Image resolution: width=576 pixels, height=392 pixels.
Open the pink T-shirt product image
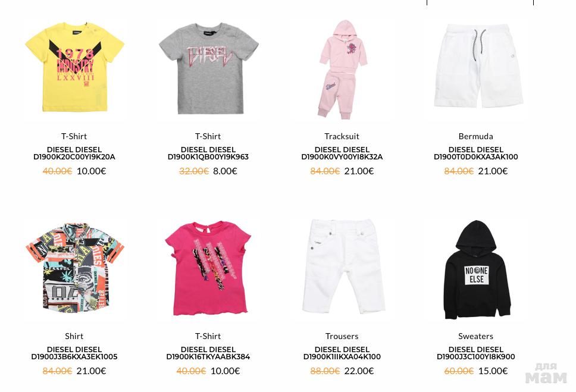coord(208,268)
